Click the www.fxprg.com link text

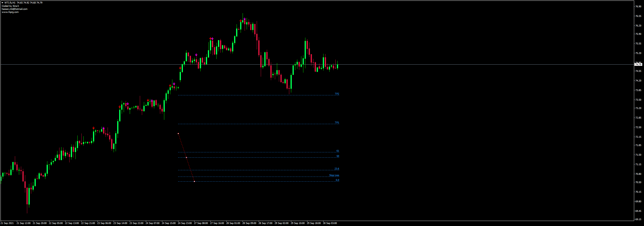click(x=10, y=12)
